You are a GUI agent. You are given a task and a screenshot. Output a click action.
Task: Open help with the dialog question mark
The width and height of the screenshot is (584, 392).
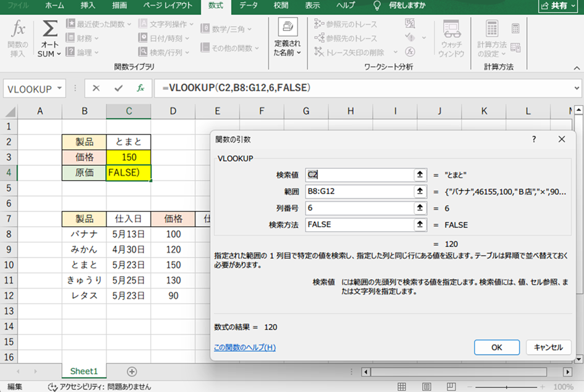coord(534,139)
